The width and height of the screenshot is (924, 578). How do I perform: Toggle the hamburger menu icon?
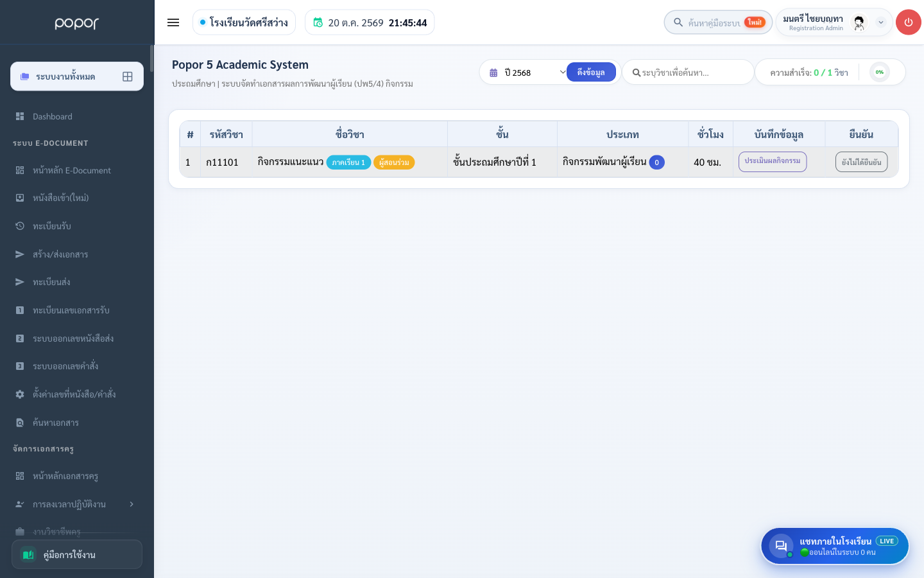[x=173, y=22]
